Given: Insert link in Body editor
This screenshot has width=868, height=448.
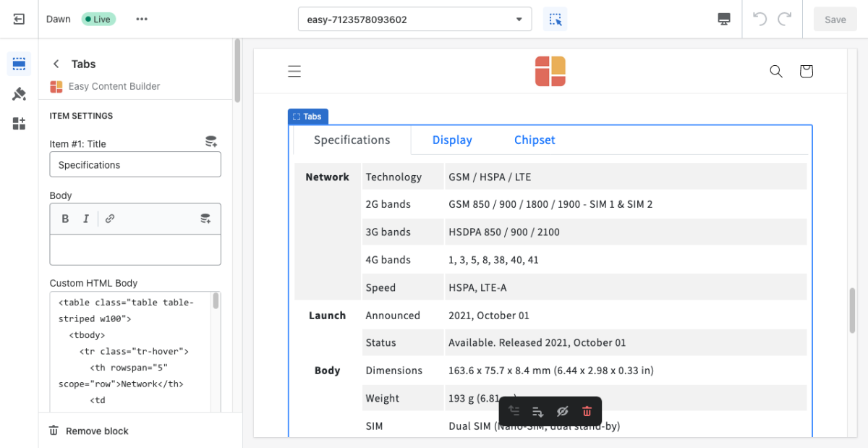Looking at the screenshot, I should pyautogui.click(x=110, y=219).
